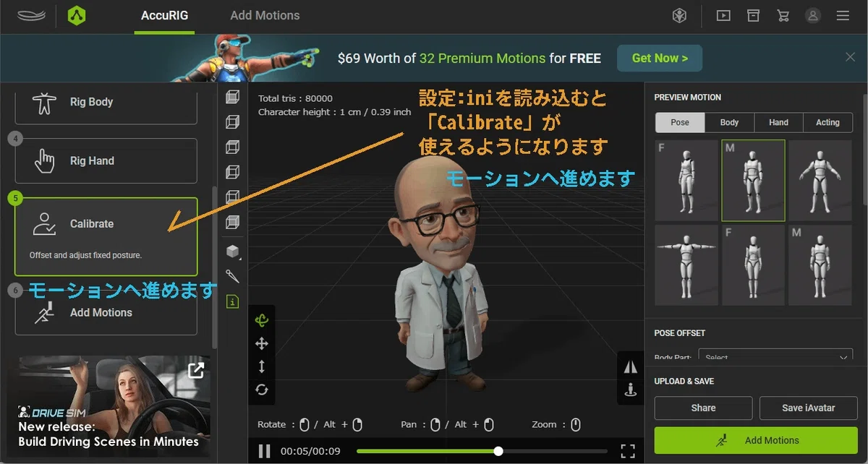The width and height of the screenshot is (868, 464).
Task: Enter fullscreen viewport mode
Action: (628, 451)
